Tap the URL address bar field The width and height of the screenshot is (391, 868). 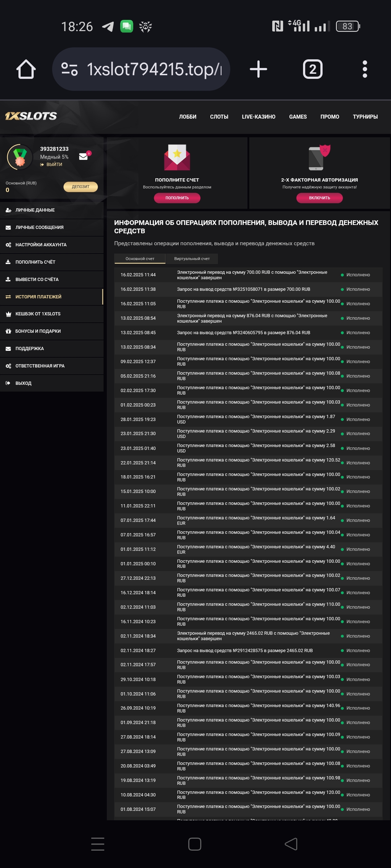coord(154,69)
